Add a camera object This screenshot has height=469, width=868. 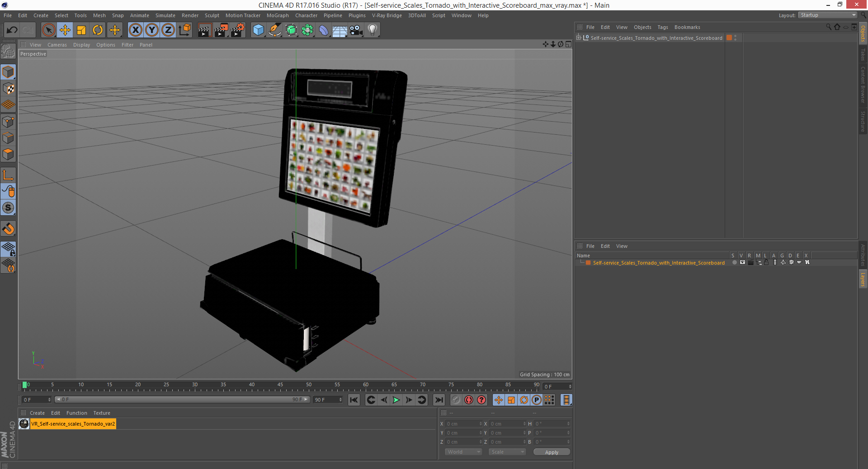[x=356, y=30]
